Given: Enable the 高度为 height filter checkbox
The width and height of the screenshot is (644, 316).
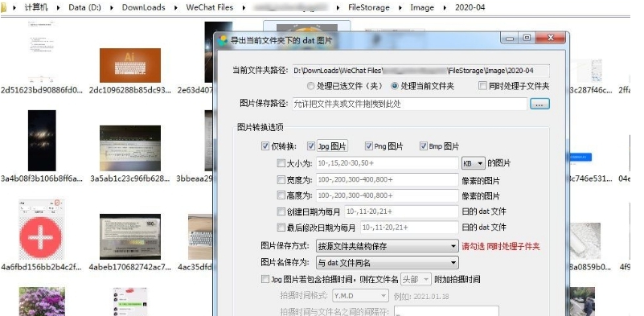Looking at the screenshot, I should (x=281, y=195).
